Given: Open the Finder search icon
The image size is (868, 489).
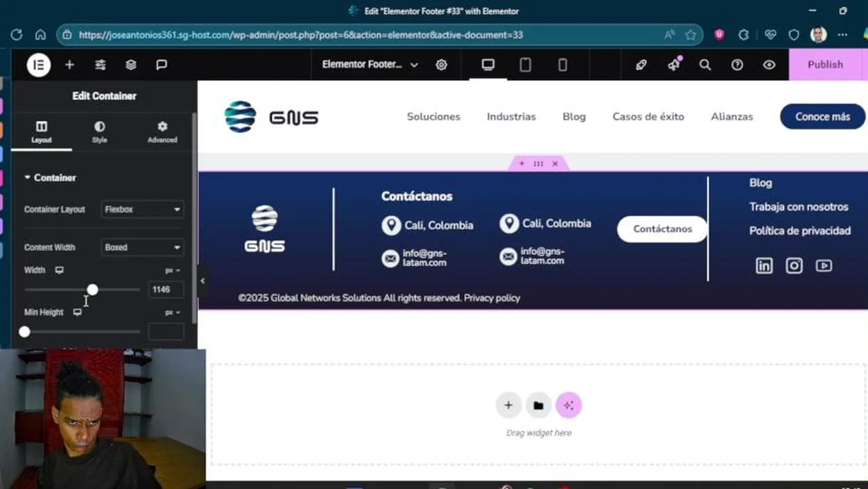Looking at the screenshot, I should coord(705,65).
